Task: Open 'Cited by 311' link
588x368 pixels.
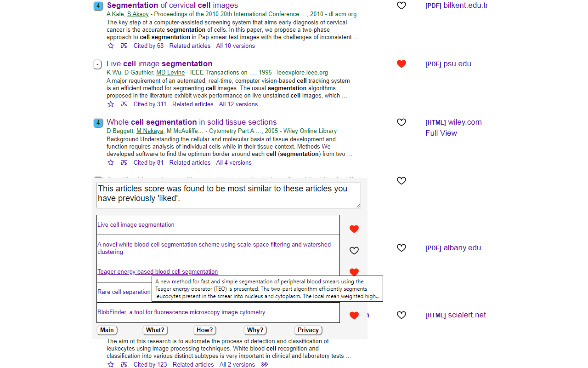Action: [150, 104]
